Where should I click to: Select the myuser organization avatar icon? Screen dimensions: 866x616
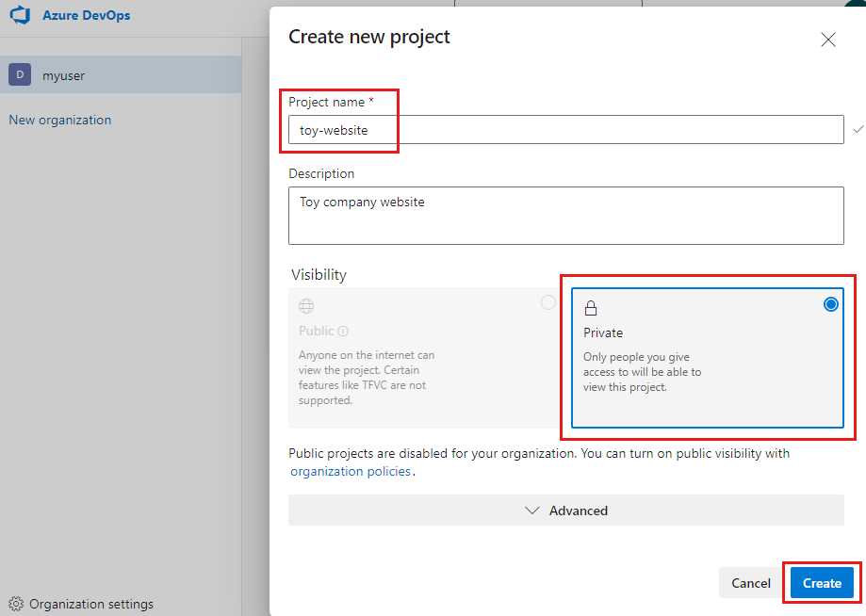20,74
